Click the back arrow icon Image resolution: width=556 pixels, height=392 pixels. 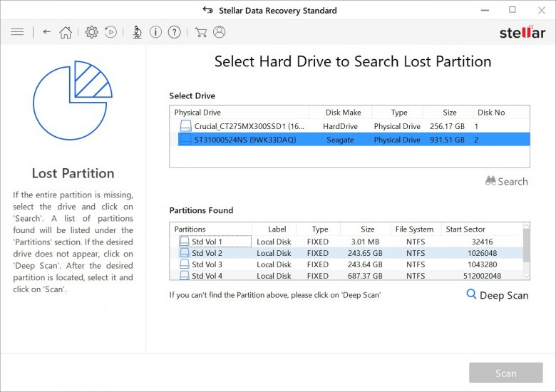click(x=46, y=32)
